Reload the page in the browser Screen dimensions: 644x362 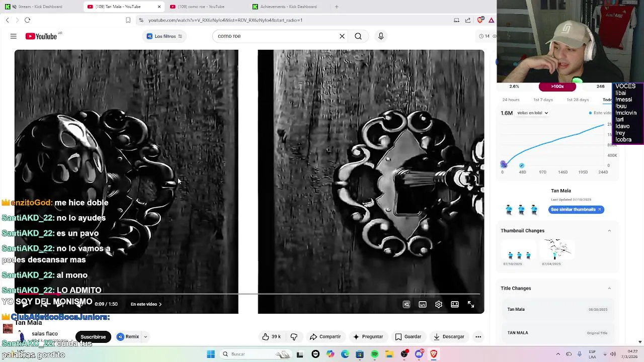(27, 20)
